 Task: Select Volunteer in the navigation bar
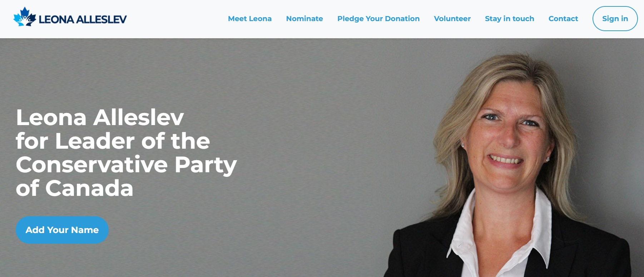pos(452,19)
